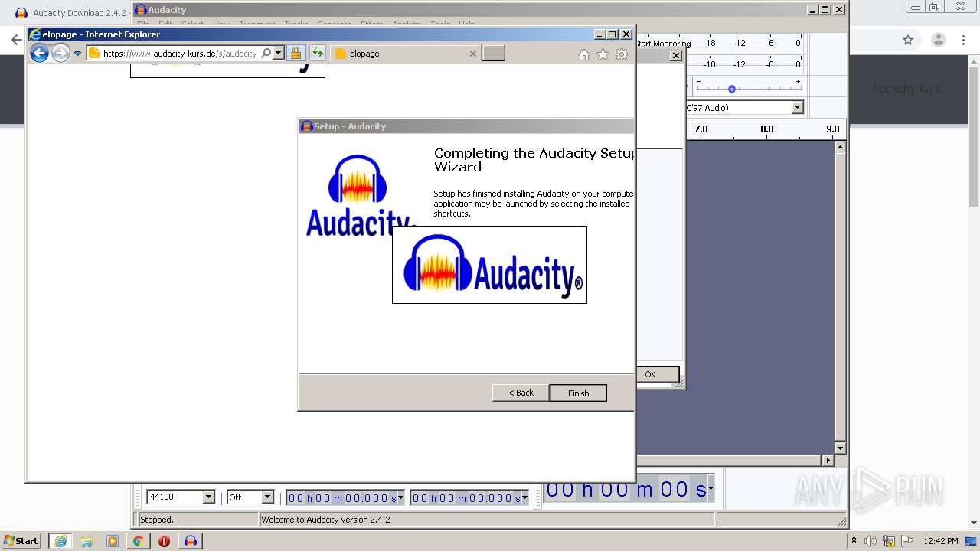
Task: Adjust the Audacity recording volume slider
Action: point(731,89)
